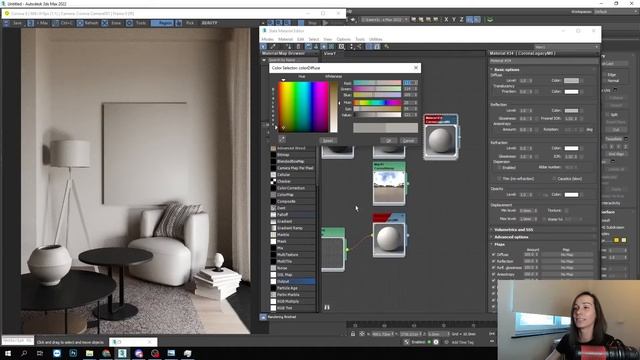640x360 pixels.
Task: Click the Diffuse No Map button
Action: (567, 255)
